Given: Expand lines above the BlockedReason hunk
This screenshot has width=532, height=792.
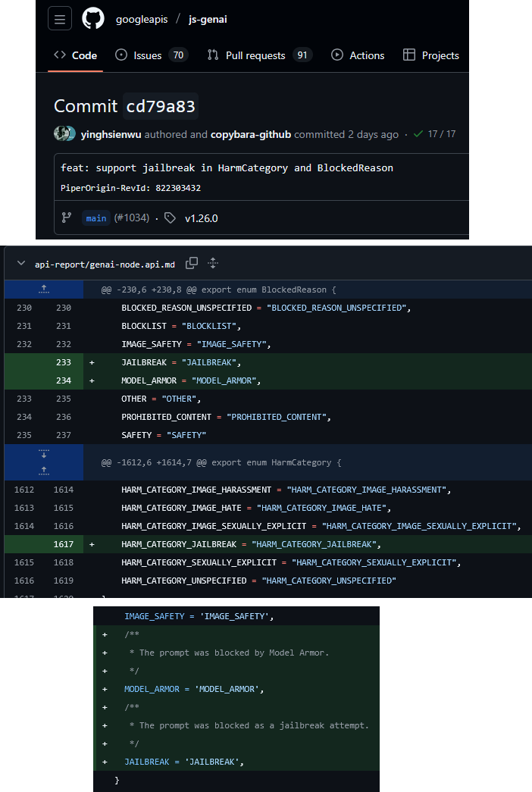Looking at the screenshot, I should tap(44, 290).
